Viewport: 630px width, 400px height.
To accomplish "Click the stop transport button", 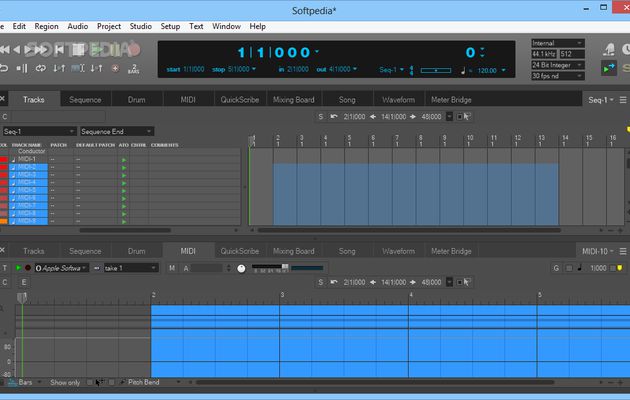I will coord(78,50).
